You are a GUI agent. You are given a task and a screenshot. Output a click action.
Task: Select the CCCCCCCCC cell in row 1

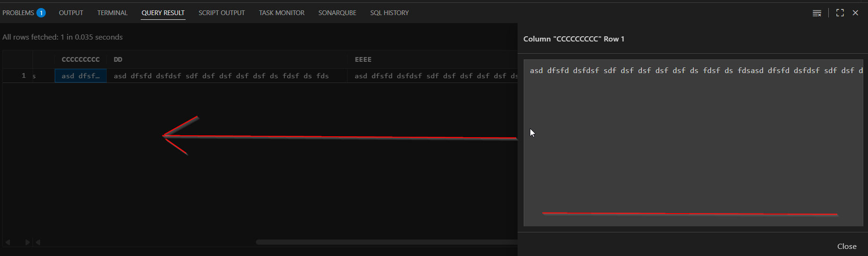coord(81,76)
